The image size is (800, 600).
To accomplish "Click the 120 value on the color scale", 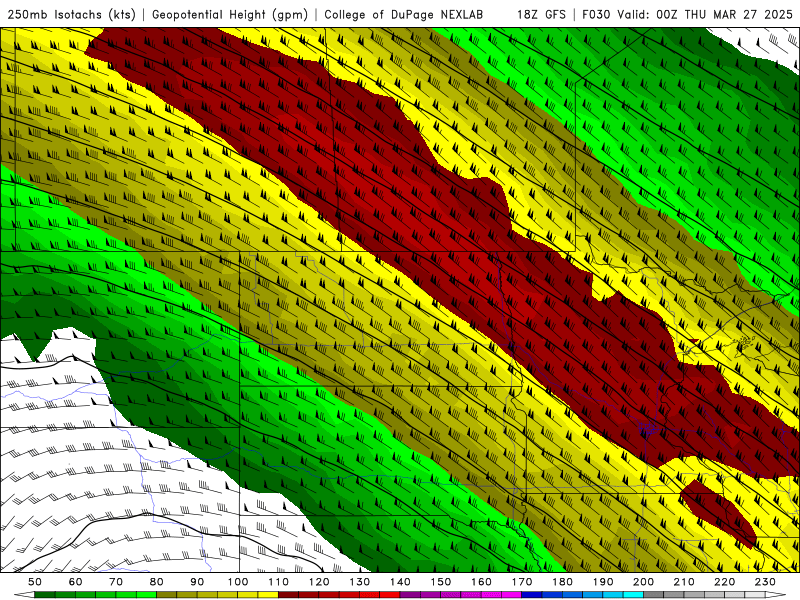I will coord(319,582).
